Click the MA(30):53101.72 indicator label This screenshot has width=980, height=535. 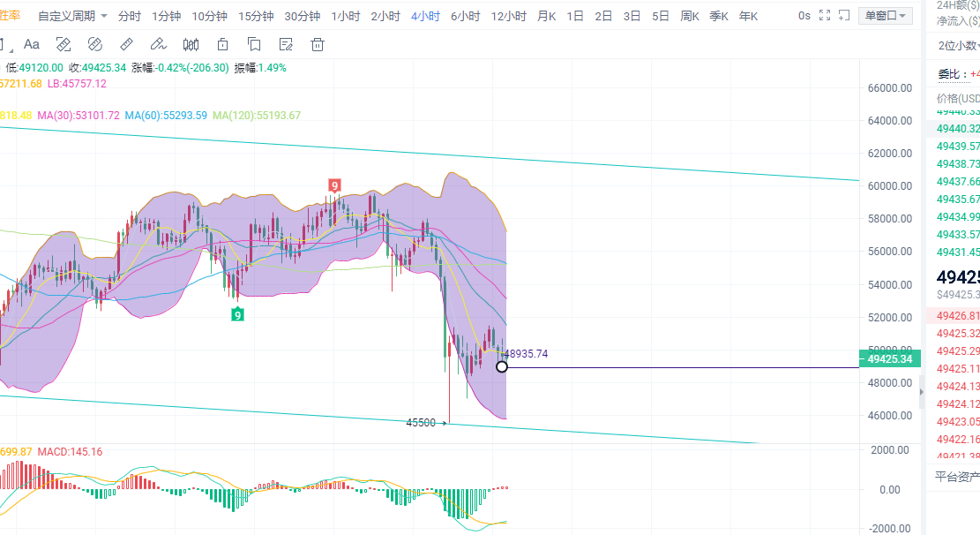point(79,115)
